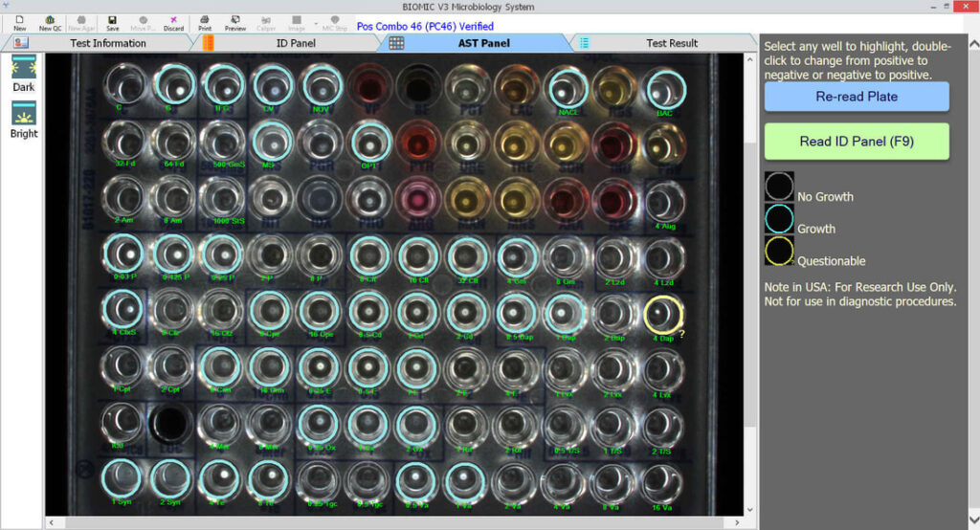Select the questionable 4 Dap well
The width and height of the screenshot is (980, 530).
pos(662,315)
